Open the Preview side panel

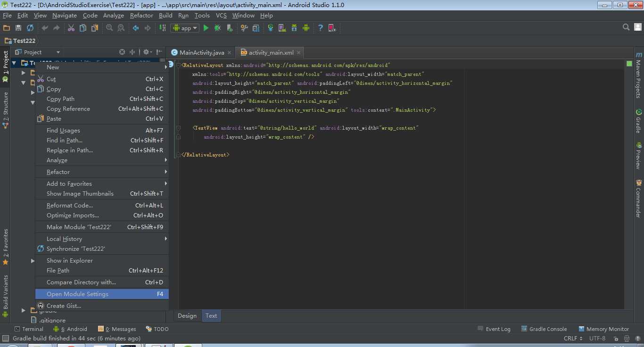pos(639,156)
